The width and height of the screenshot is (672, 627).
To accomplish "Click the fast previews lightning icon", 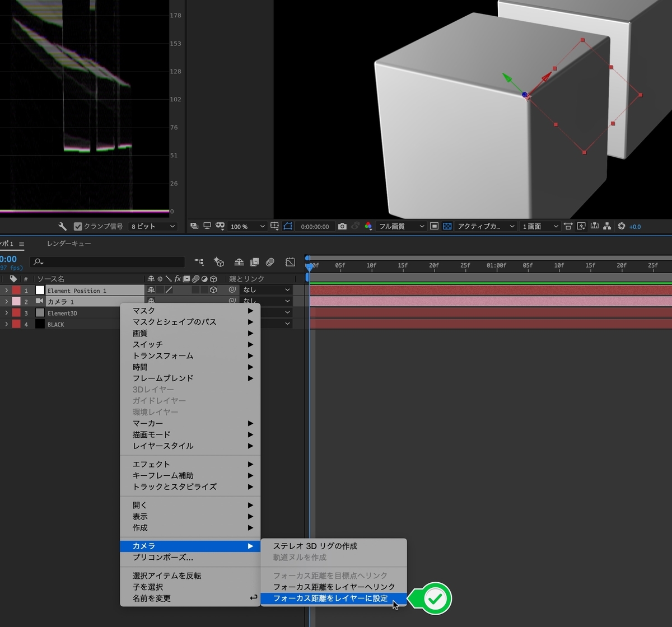I will (581, 226).
